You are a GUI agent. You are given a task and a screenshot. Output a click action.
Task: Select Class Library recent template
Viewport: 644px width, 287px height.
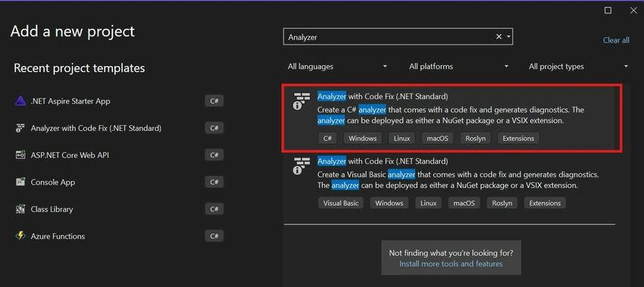tap(118, 209)
